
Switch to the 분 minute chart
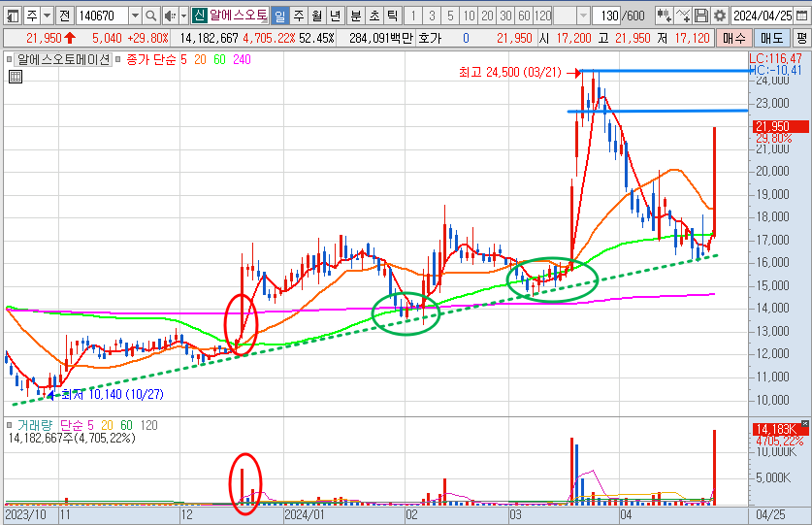[x=356, y=16]
